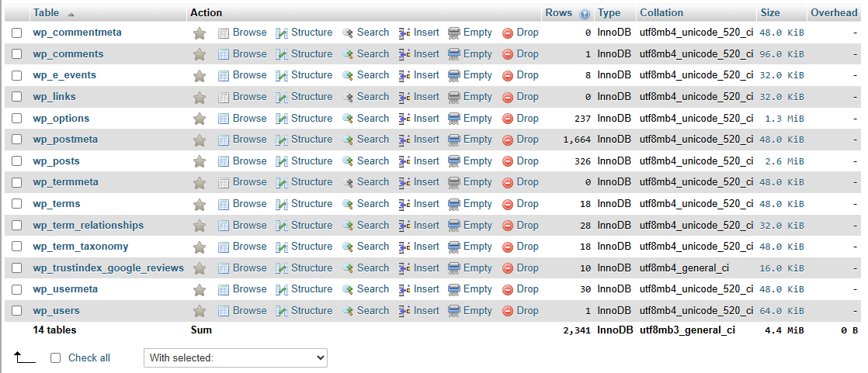
Task: Click Search icon for wp_postmeta table
Action: click(x=348, y=140)
